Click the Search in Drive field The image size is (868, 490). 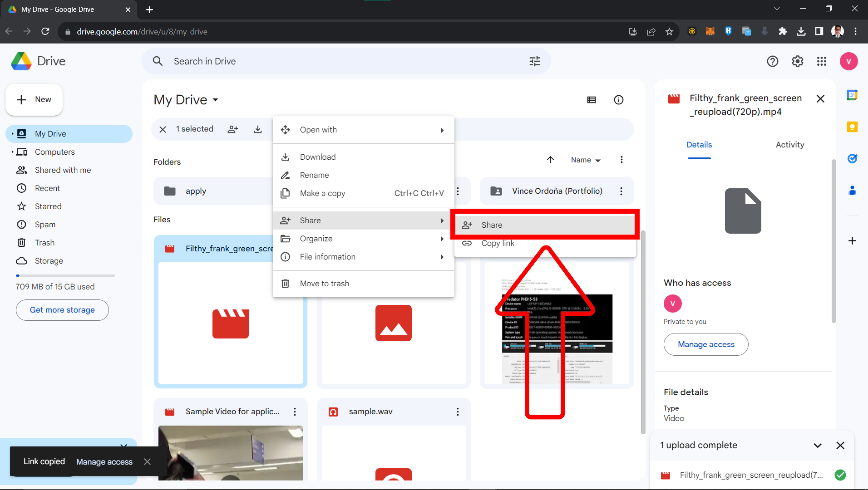point(318,61)
